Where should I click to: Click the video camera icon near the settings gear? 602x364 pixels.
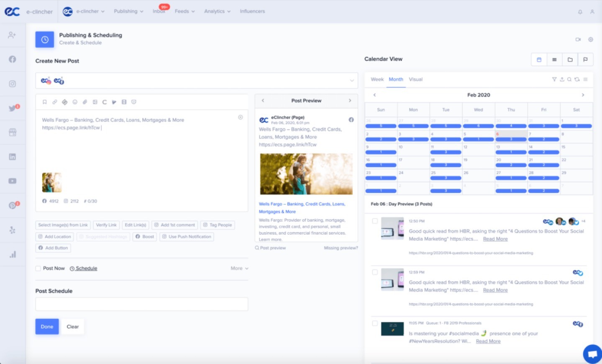(578, 39)
